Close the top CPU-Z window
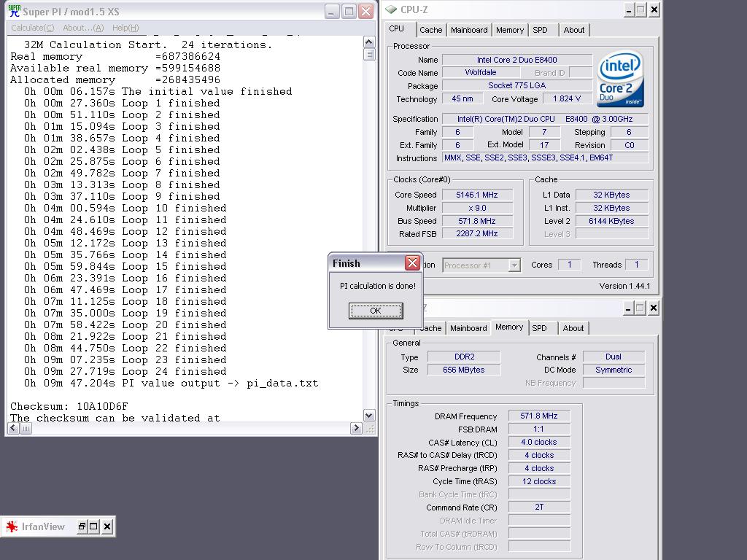 654,10
